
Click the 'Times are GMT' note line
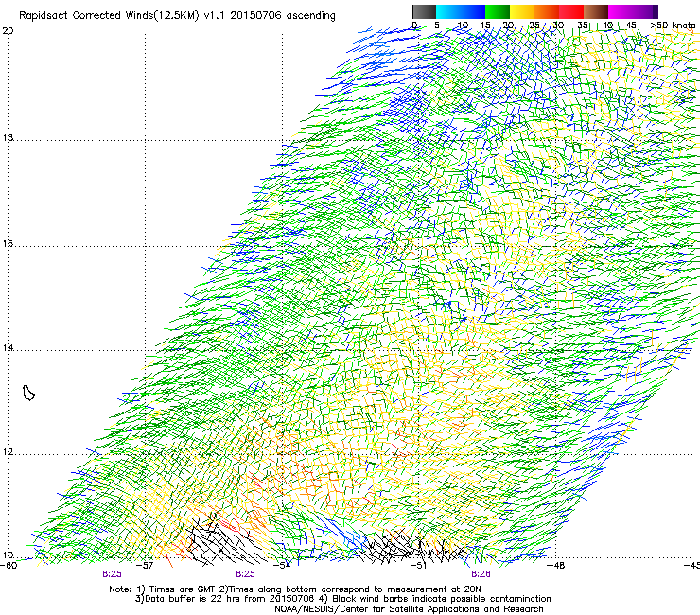[295, 589]
